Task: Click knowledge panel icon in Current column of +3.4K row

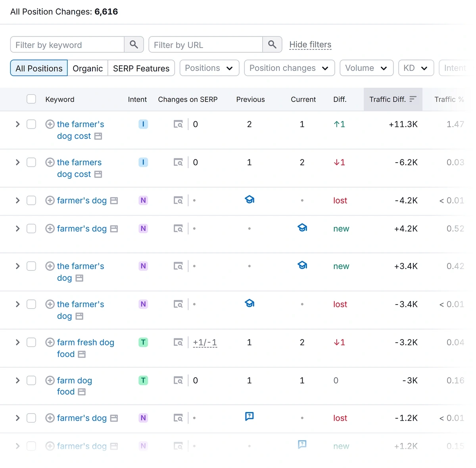Action: [302, 265]
